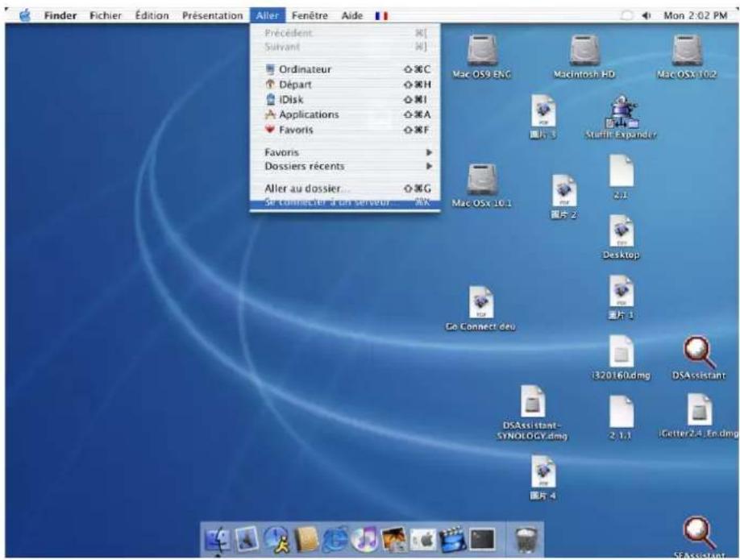
Task: Select Aller au dossier… menu item
Action: [x=345, y=189]
